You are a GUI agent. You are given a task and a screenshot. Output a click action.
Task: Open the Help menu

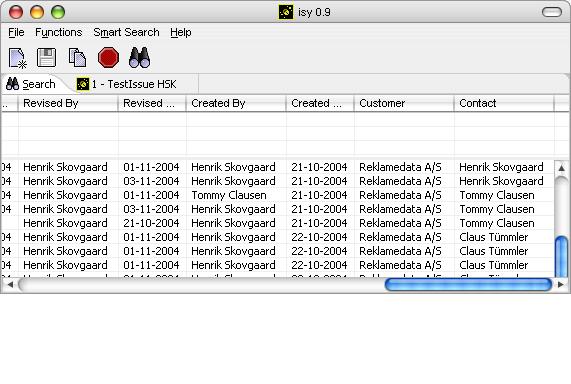[x=181, y=32]
